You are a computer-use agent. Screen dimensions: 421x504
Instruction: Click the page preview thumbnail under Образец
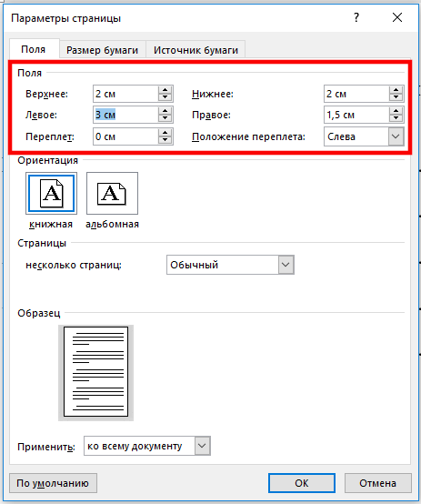point(95,372)
